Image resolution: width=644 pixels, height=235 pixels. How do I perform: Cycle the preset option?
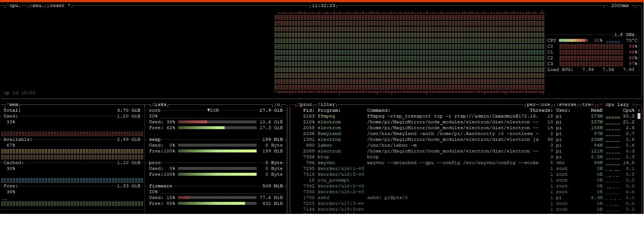point(56,6)
